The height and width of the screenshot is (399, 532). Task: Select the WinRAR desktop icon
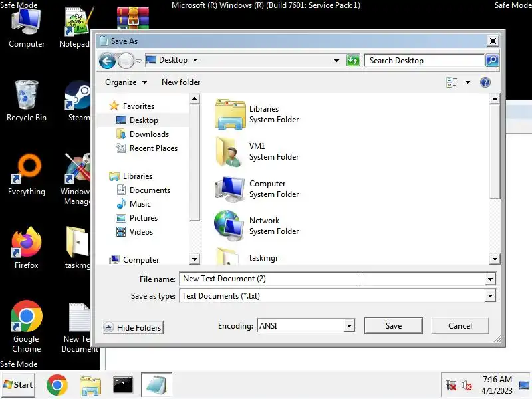point(132,18)
